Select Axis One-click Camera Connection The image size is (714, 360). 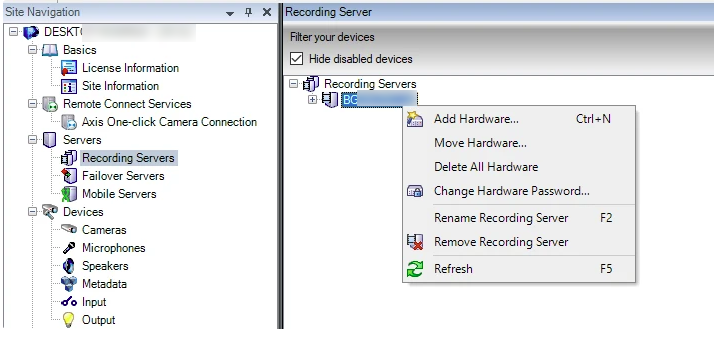[169, 122]
